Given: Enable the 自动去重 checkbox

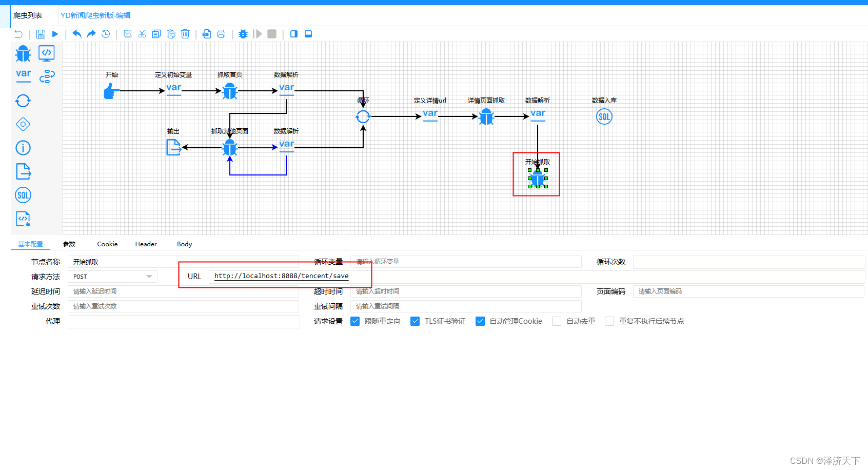Looking at the screenshot, I should point(557,321).
